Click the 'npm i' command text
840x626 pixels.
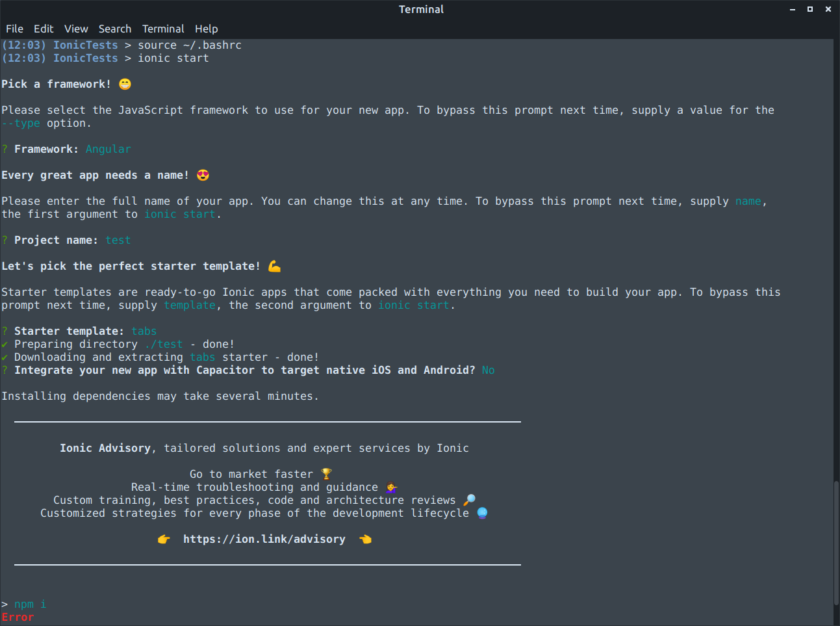pyautogui.click(x=31, y=604)
